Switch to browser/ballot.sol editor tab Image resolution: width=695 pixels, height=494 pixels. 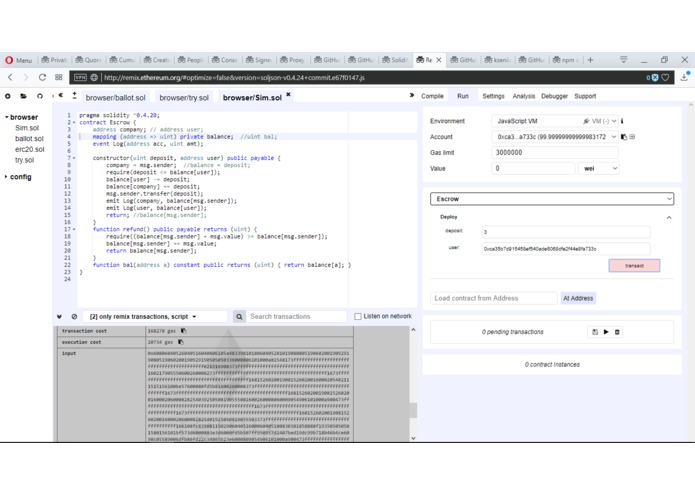coord(115,97)
